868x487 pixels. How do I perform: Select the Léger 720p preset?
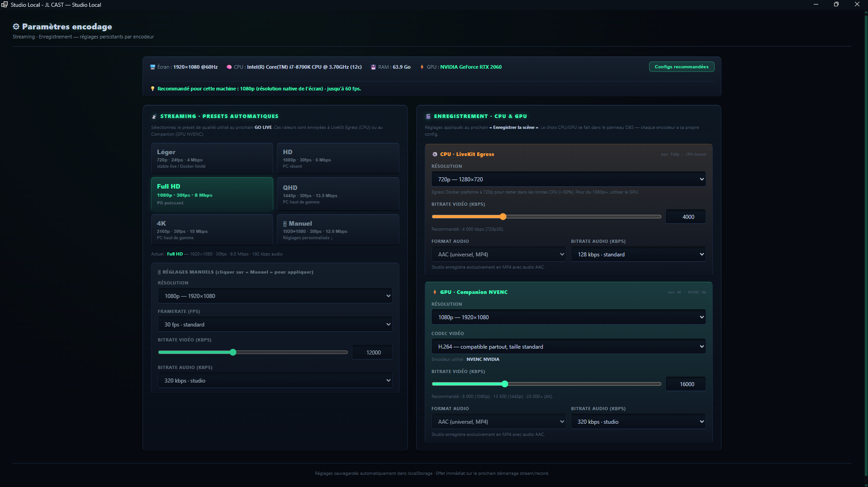(212, 158)
